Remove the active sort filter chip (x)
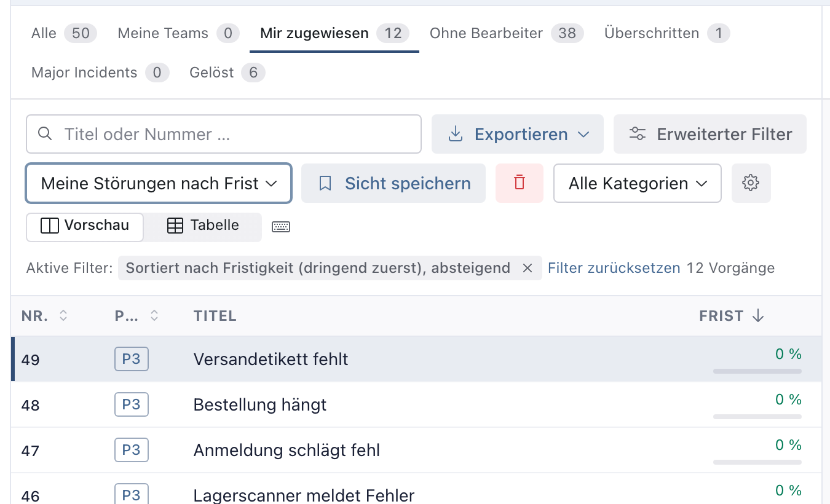This screenshot has width=830, height=504. 527,268
